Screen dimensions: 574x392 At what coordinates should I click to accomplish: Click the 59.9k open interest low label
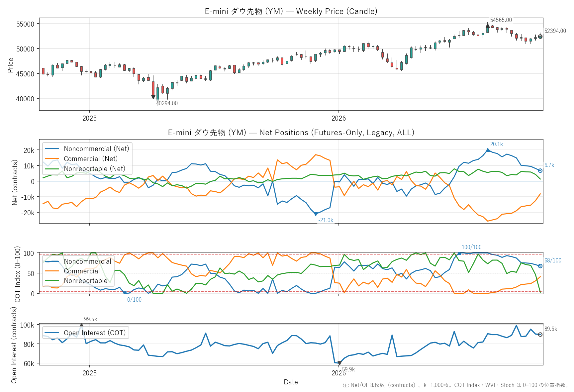click(x=348, y=369)
